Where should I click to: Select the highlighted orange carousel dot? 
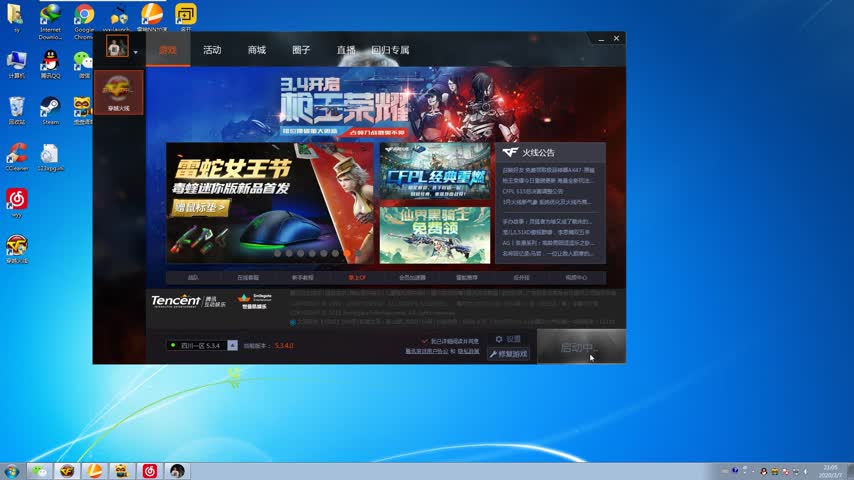347,253
